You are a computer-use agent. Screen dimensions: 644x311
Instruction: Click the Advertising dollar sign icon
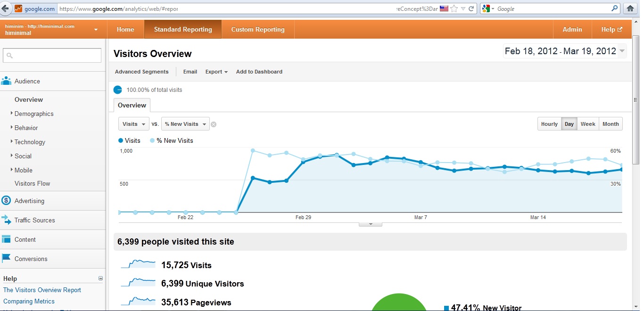click(x=6, y=201)
